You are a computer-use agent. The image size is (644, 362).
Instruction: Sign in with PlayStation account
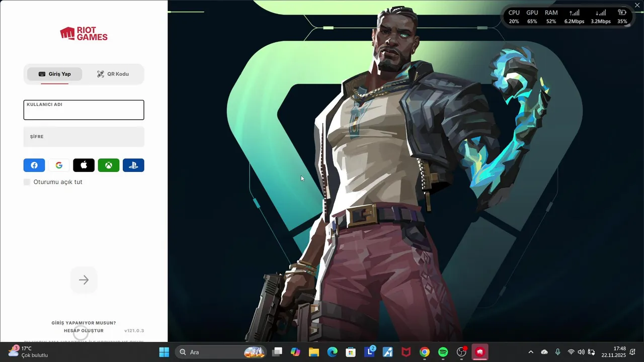(133, 165)
